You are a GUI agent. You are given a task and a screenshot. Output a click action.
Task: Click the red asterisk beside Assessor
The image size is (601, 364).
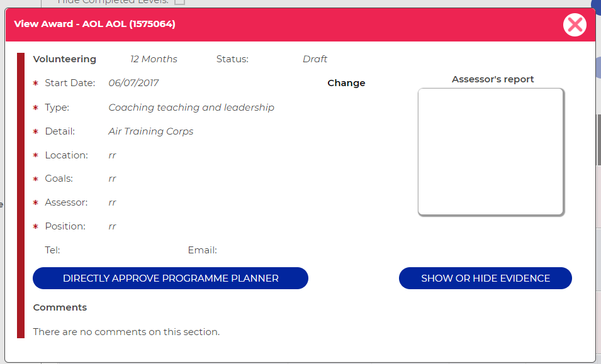(36, 202)
